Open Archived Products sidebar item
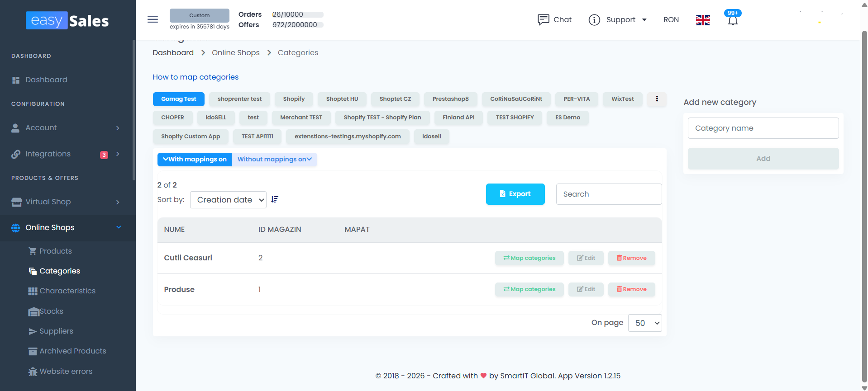Viewport: 868px width, 391px height. (x=67, y=351)
